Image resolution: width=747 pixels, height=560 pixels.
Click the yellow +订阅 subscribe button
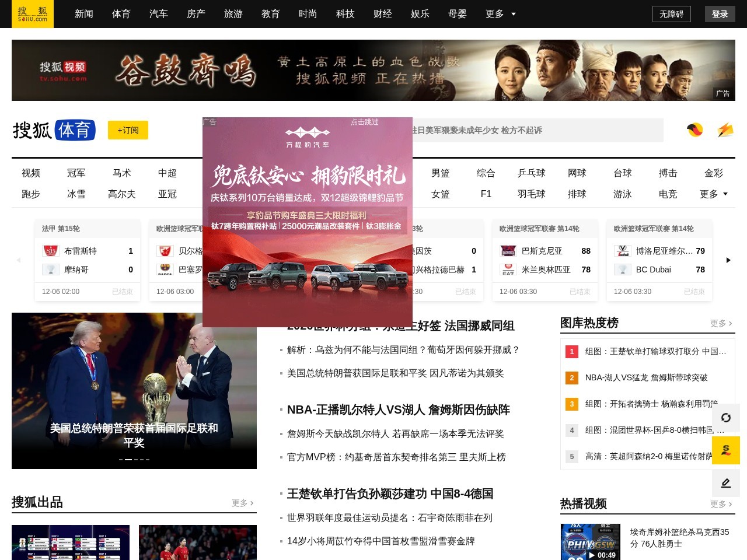(x=128, y=130)
